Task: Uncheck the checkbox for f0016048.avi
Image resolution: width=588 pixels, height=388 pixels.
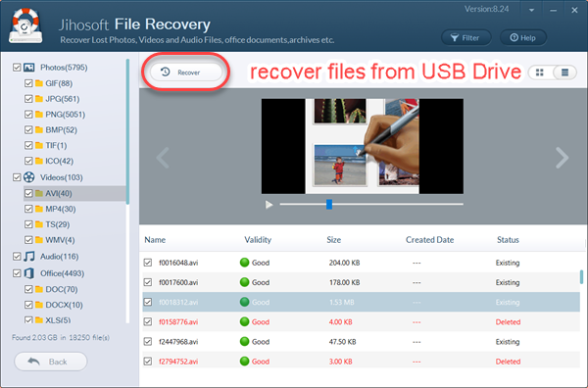Action: click(148, 263)
